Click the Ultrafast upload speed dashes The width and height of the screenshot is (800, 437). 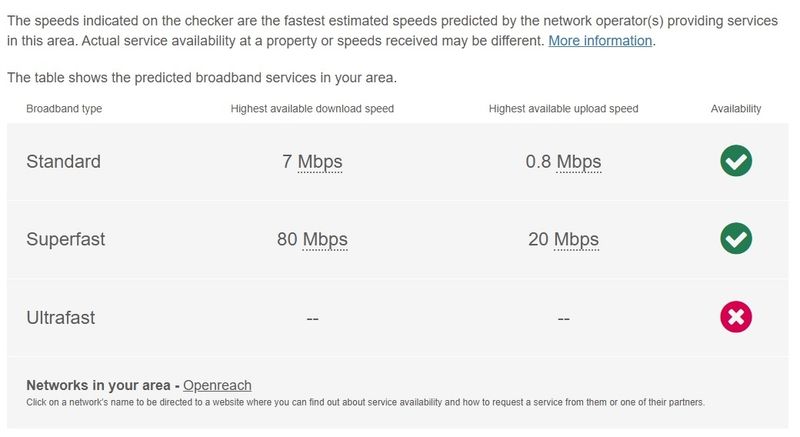[563, 319]
